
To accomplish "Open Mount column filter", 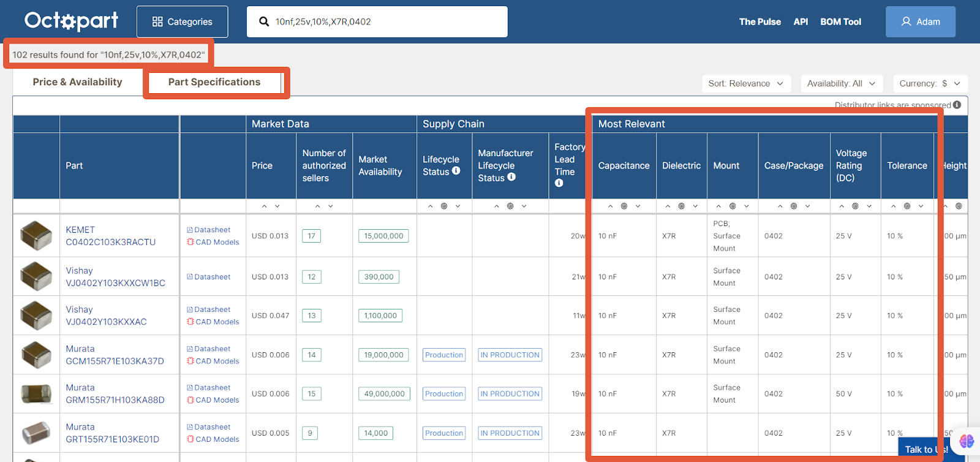I will pyautogui.click(x=733, y=206).
